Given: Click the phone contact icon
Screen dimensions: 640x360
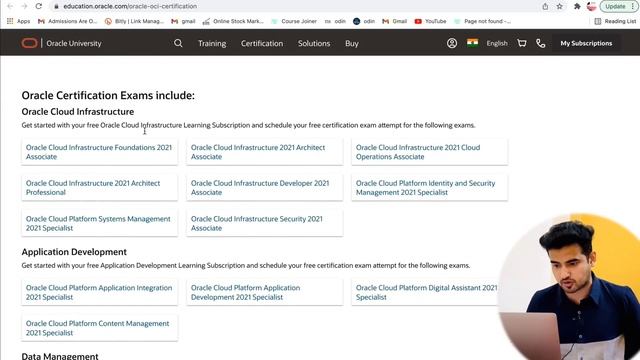Looking at the screenshot, I should point(540,43).
